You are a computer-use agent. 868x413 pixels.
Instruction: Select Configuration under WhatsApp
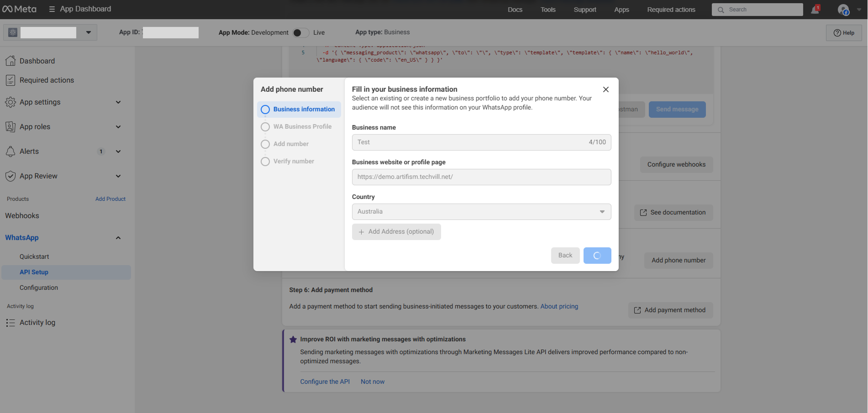38,287
